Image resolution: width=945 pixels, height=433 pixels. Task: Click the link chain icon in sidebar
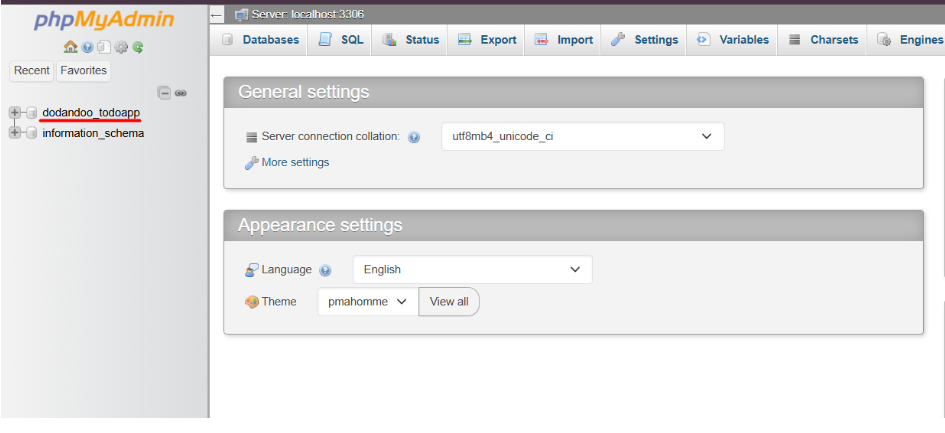[181, 93]
